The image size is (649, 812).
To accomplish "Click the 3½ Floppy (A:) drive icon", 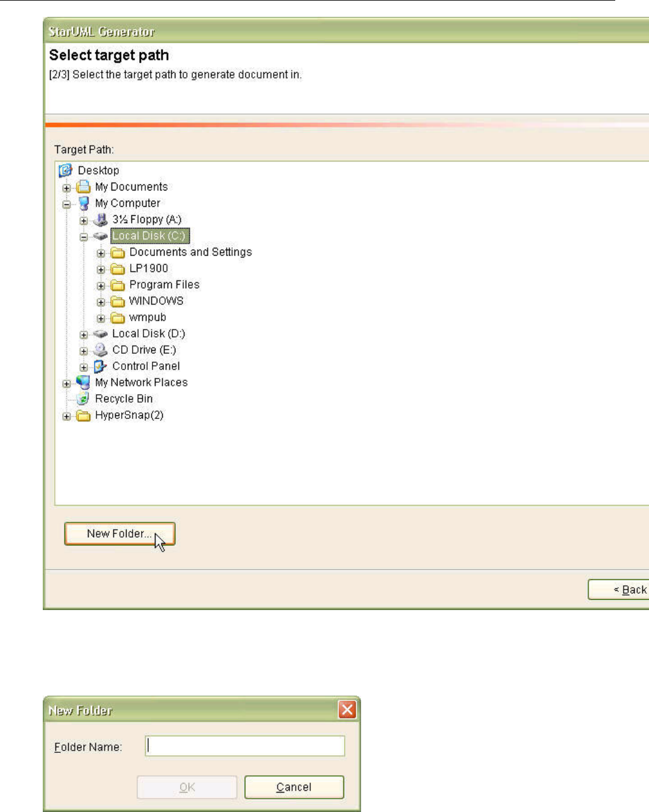I will tap(101, 219).
